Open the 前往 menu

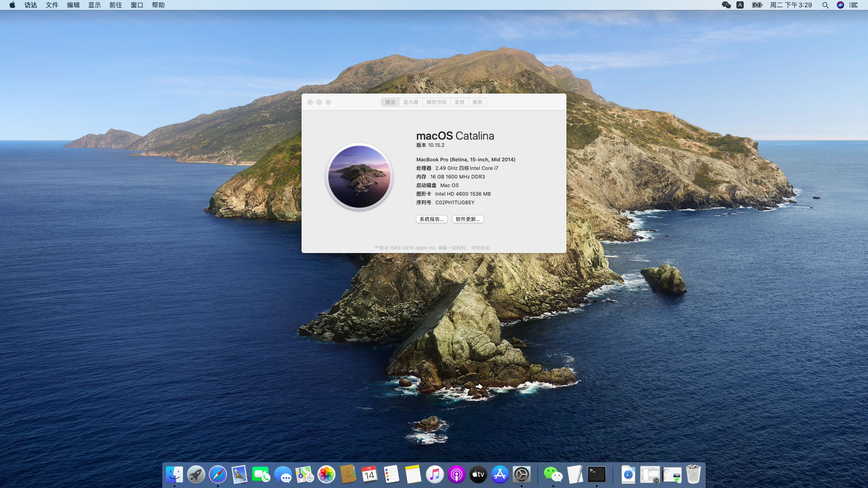point(116,5)
